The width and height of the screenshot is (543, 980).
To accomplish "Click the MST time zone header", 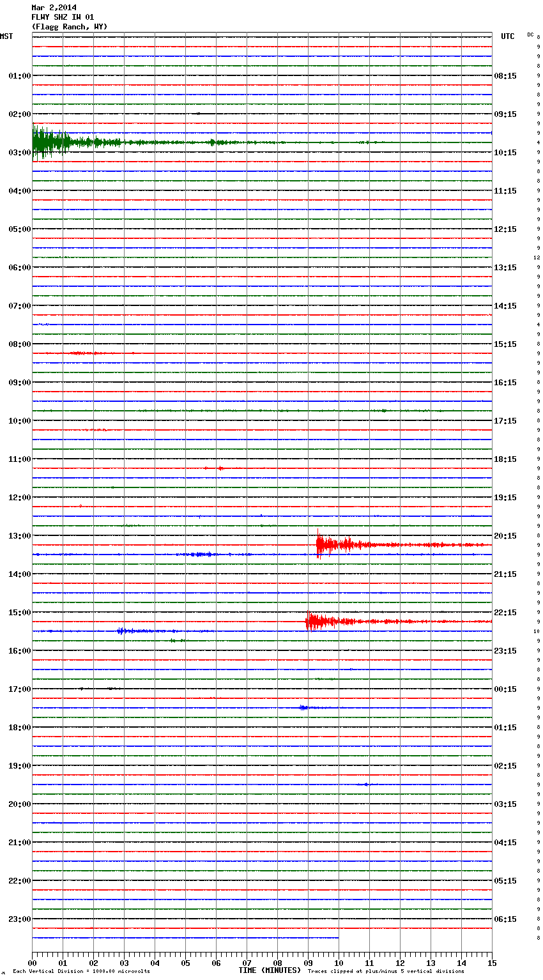I will (x=6, y=36).
